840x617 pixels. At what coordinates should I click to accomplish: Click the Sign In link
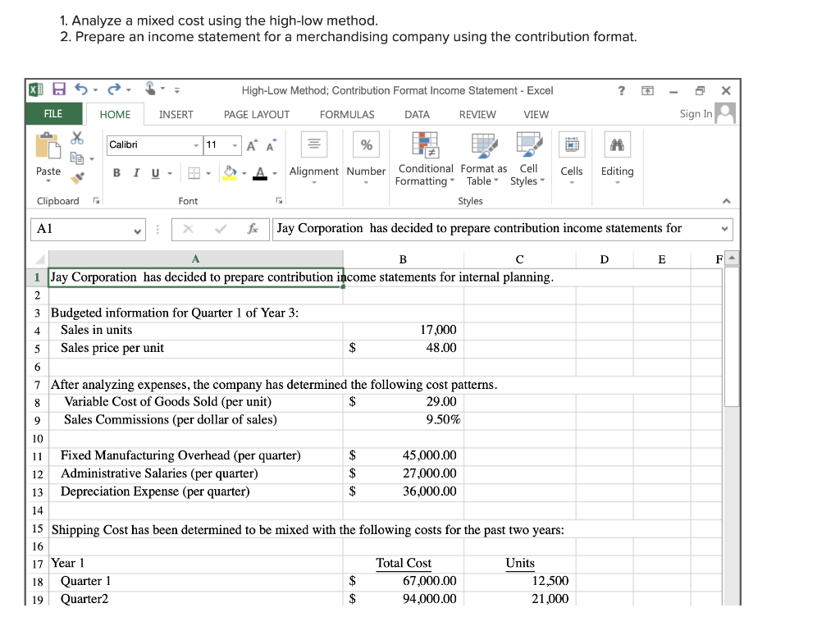(698, 114)
